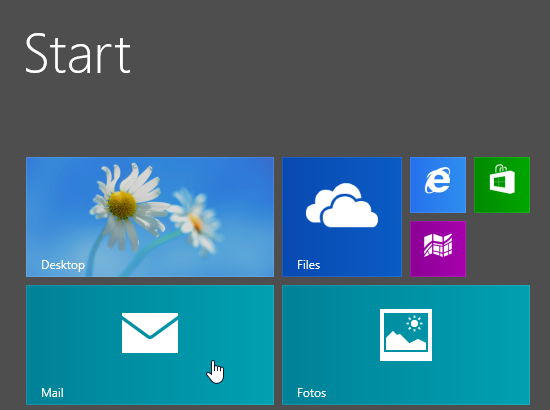The width and height of the screenshot is (550, 410).
Task: Click the mountain shape in the Fotos icon
Action: [x=406, y=341]
